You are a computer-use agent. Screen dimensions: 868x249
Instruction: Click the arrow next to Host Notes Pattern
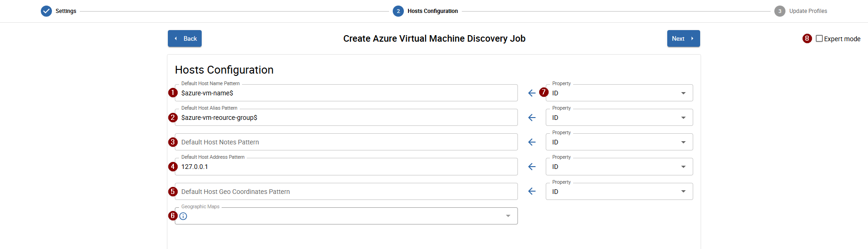point(532,142)
